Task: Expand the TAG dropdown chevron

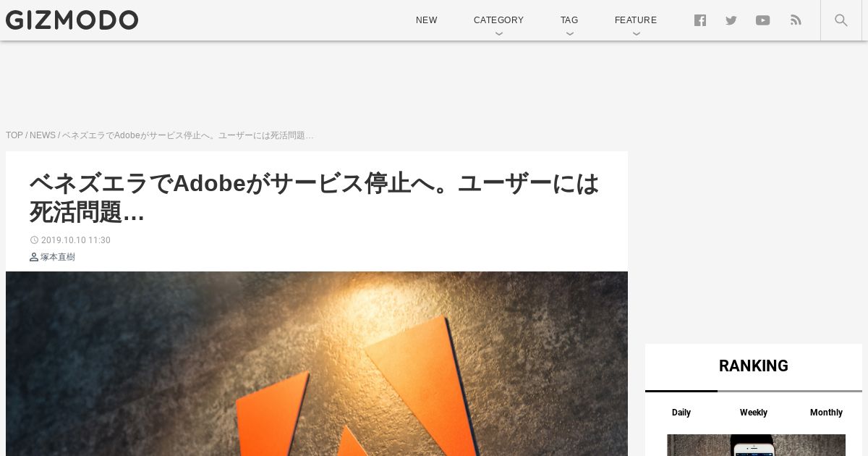Action: 569,33
